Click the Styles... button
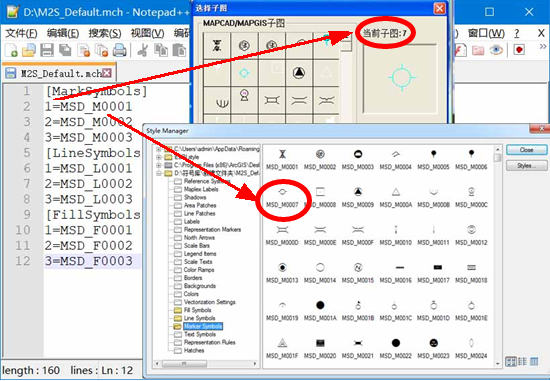Image resolution: width=550 pixels, height=381 pixels. pos(526,166)
